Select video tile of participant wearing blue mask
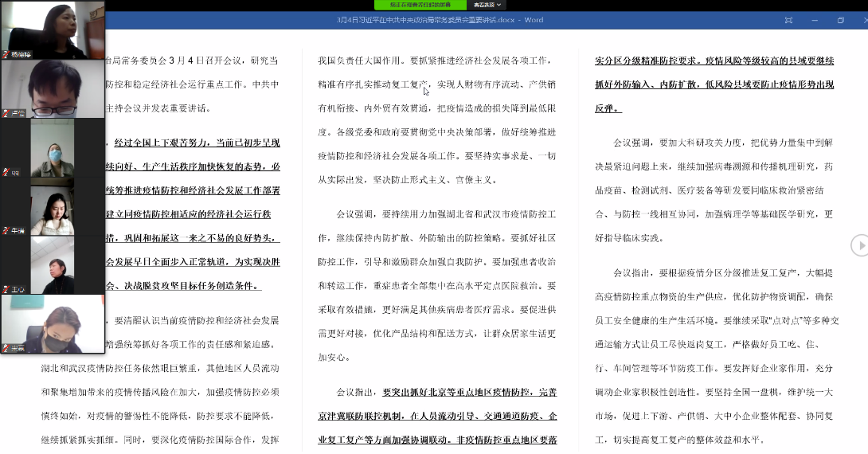 pos(53,147)
